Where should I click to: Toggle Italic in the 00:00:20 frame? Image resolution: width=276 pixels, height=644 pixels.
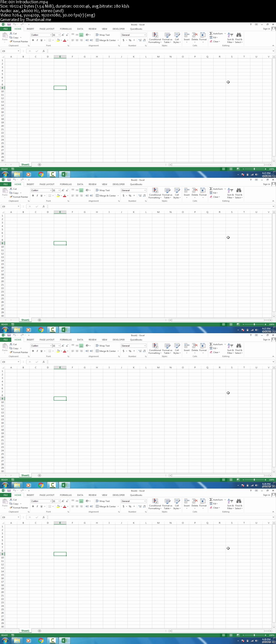coord(37,196)
